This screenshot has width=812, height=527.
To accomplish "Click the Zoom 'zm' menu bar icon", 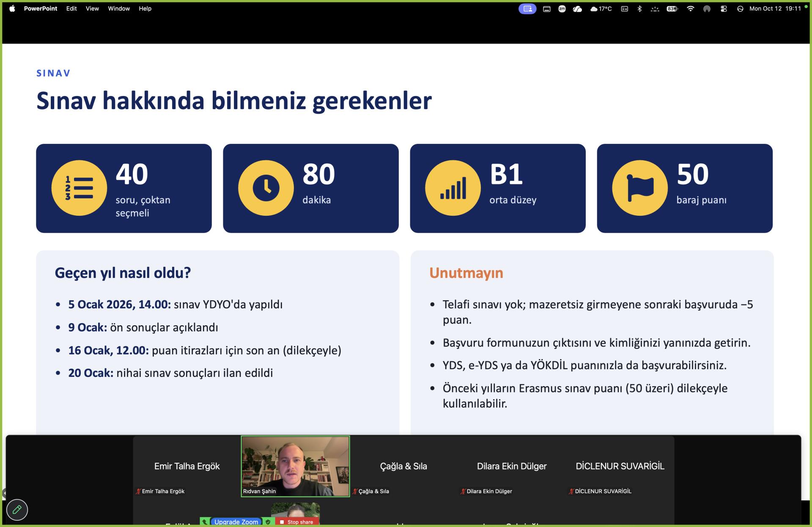I will (x=562, y=8).
